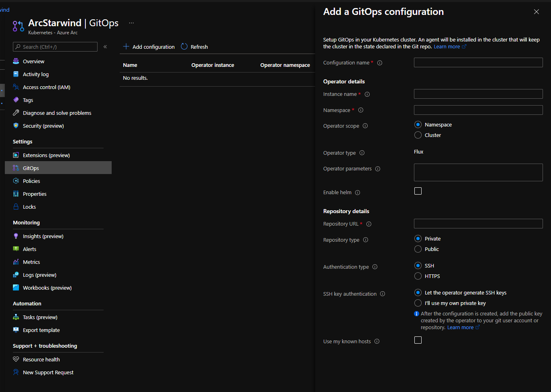
Task: Click the Insights (preview) lightbulb icon
Action: 16,236
